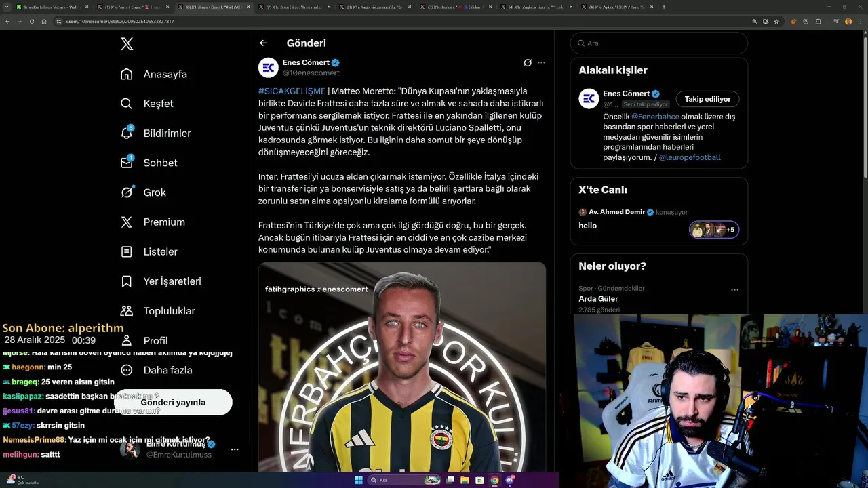
Task: Open Chrome profile avatar
Action: point(848,22)
